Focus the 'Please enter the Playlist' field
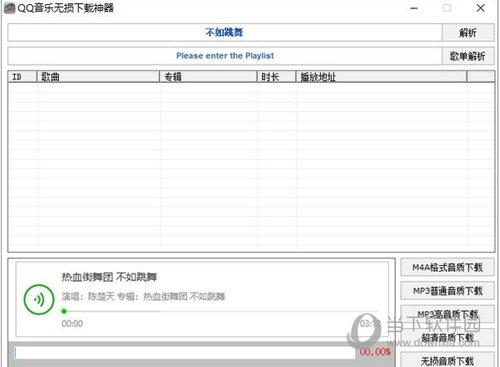500x367 pixels. (x=225, y=56)
